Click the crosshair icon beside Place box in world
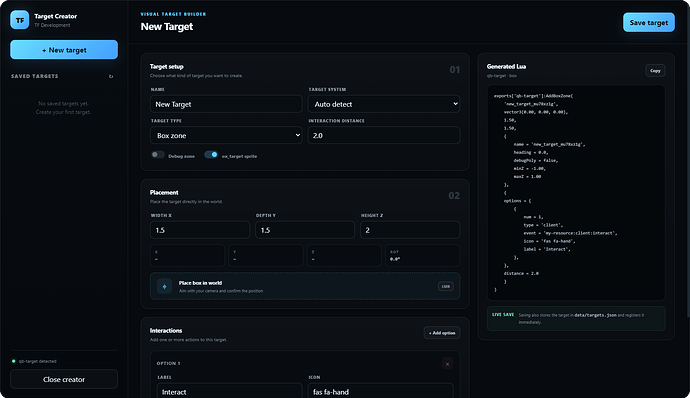Viewport: 690px width, 398px height. (x=164, y=286)
